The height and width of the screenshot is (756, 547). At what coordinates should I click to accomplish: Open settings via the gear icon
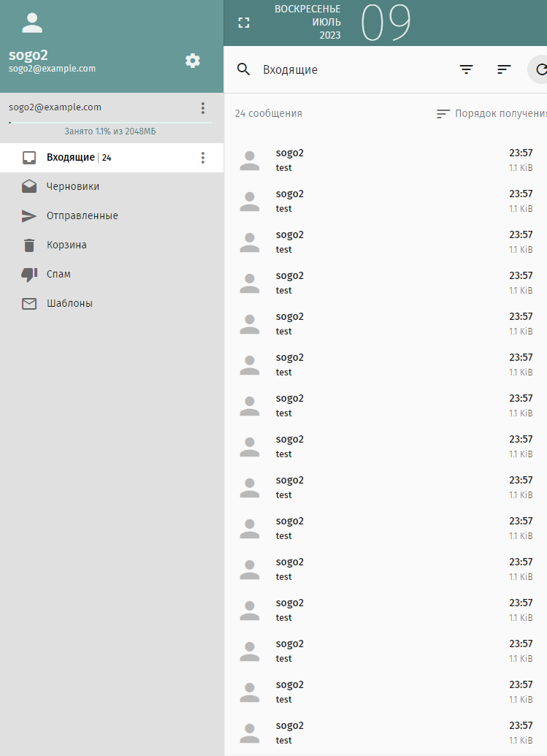pos(193,61)
